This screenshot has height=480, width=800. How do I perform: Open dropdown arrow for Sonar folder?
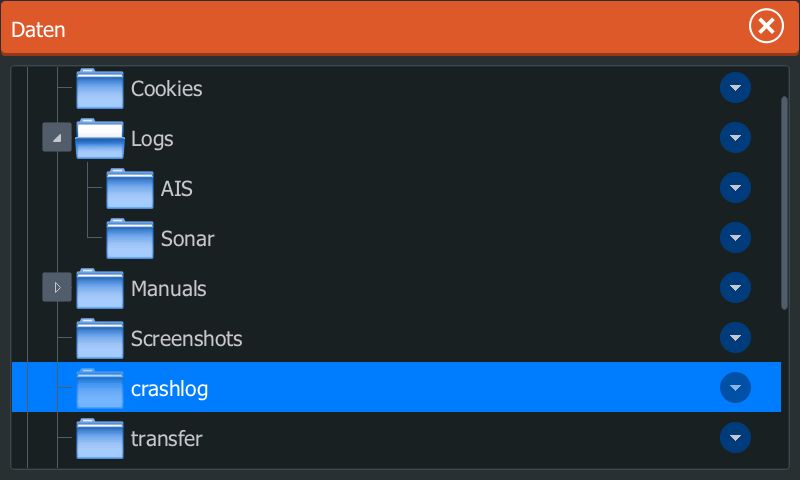tap(735, 238)
